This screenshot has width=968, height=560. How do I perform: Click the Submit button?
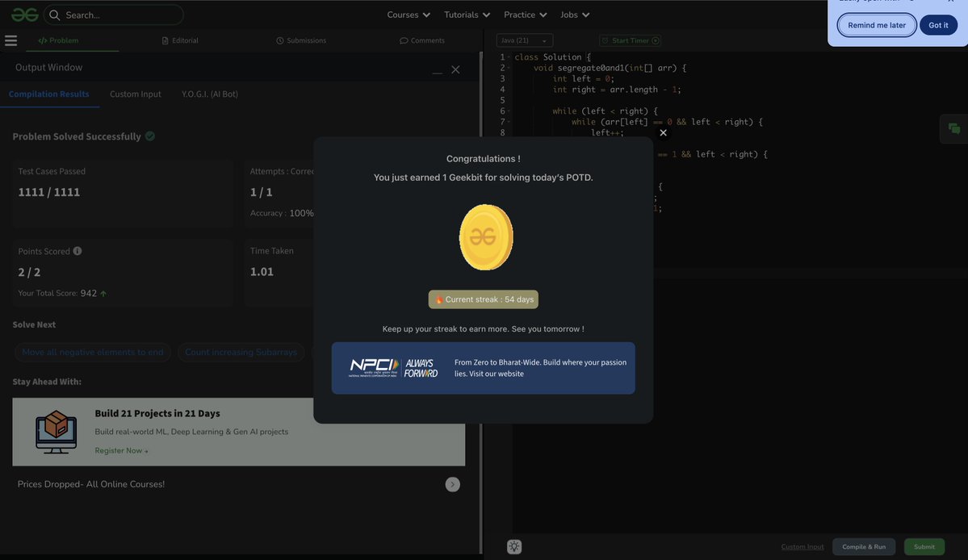(924, 547)
